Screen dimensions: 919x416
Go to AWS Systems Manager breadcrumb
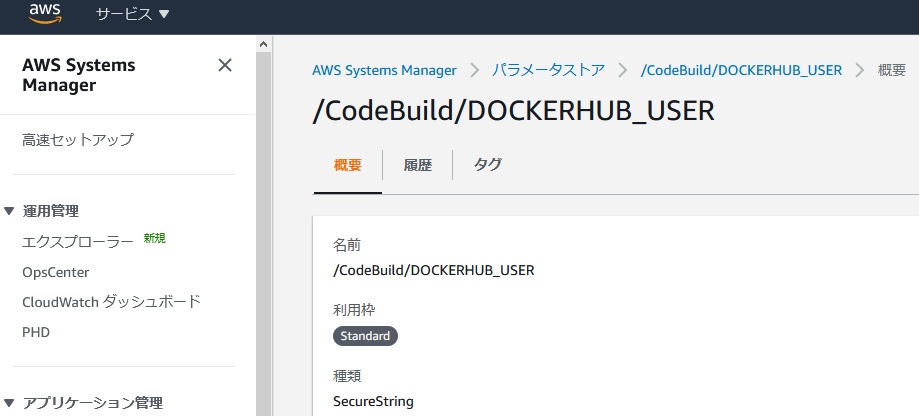(384, 70)
